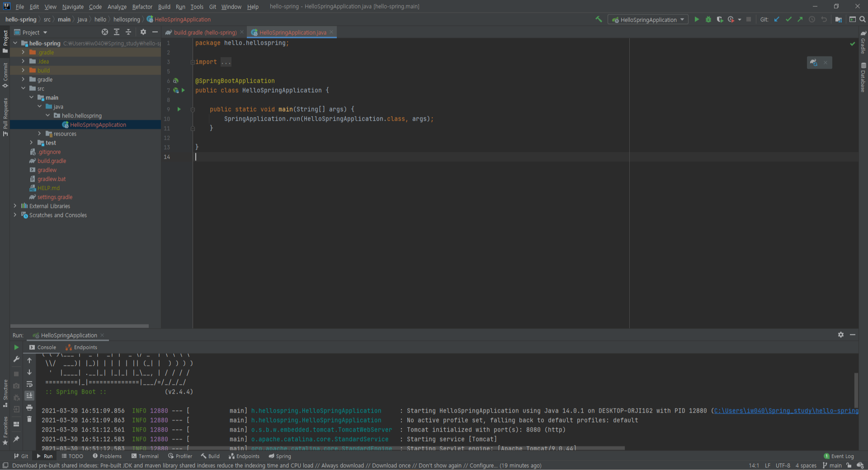Image resolution: width=868 pixels, height=470 pixels.
Task: Toggle the Structure side tool window
Action: pos(5,393)
